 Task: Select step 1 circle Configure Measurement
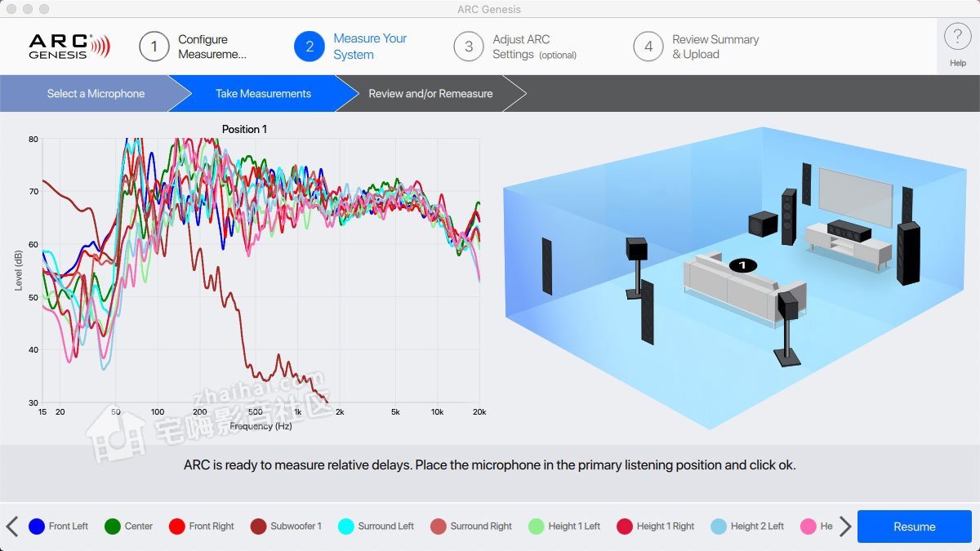click(x=154, y=47)
